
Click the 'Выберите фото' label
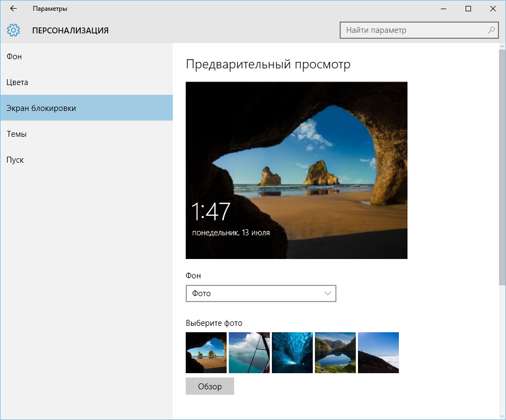[214, 323]
